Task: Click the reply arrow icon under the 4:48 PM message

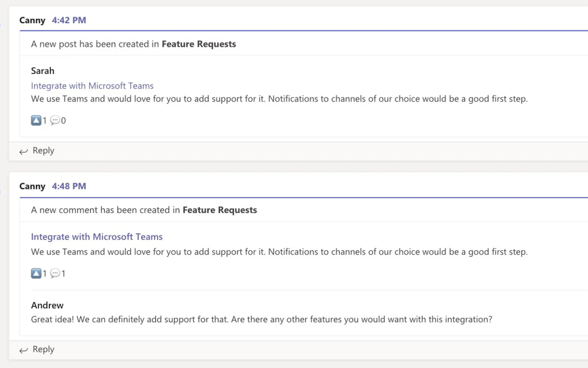Action: 24,350
